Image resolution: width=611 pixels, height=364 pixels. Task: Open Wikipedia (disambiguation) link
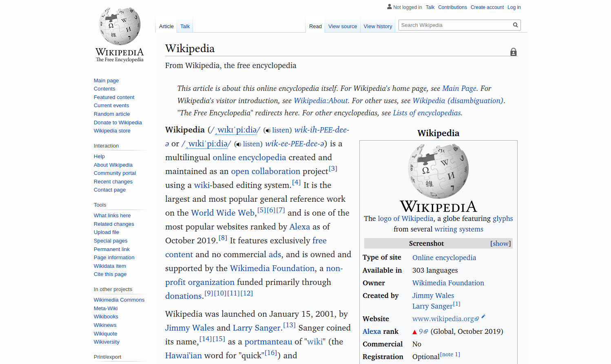pyautogui.click(x=458, y=101)
